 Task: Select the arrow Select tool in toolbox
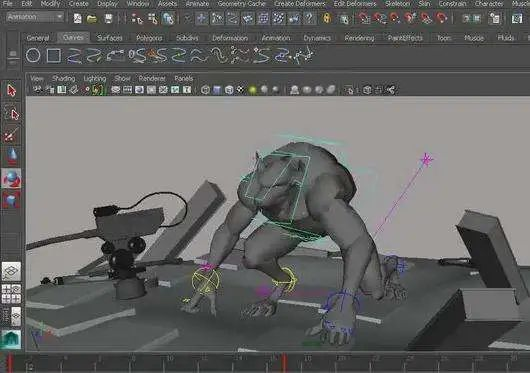click(11, 91)
